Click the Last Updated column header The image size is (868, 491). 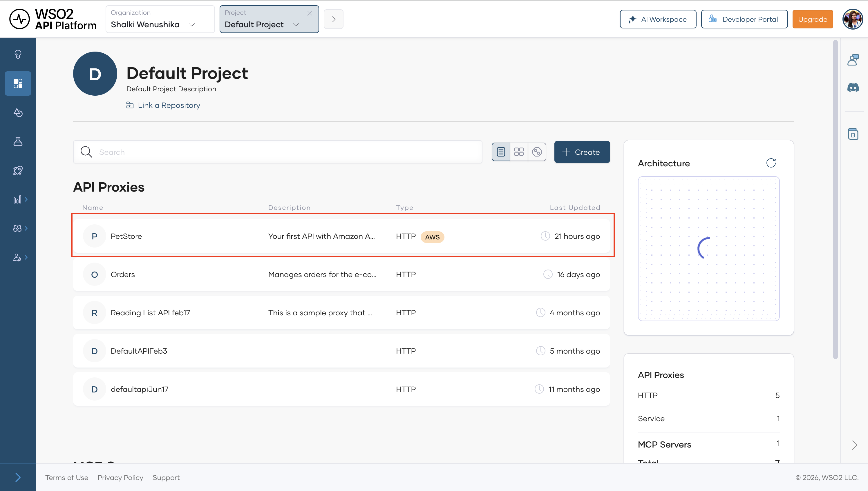tap(575, 208)
